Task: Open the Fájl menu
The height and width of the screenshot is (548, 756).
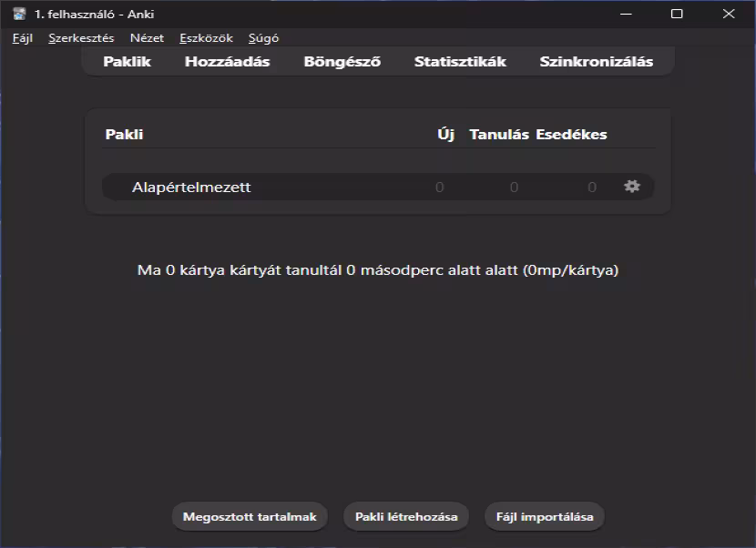Action: [23, 38]
